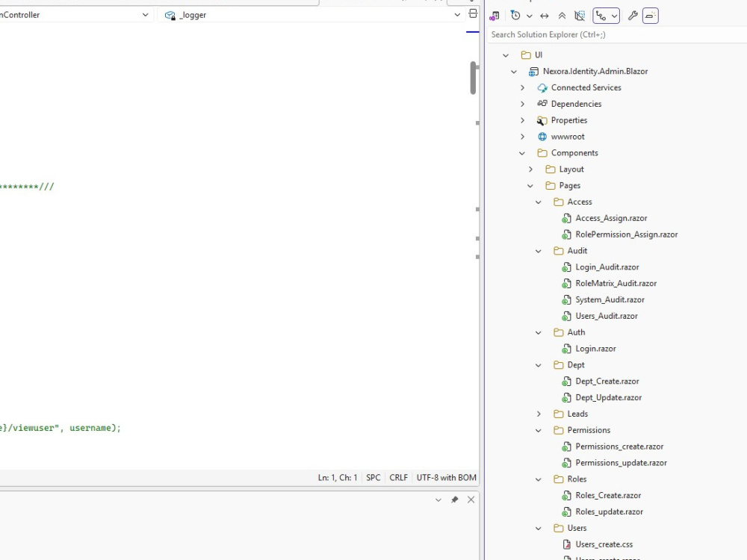The height and width of the screenshot is (560, 747).
Task: Collapse the Nexora.Identity.Admin.Blazor project node
Action: tap(514, 72)
